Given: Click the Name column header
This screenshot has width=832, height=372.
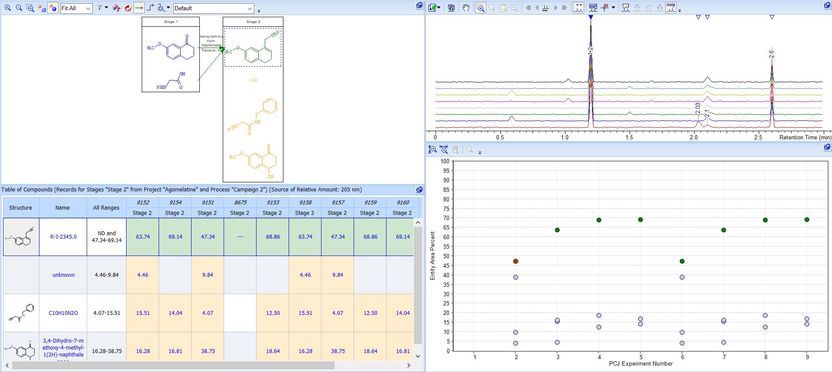Looking at the screenshot, I should tap(63, 207).
